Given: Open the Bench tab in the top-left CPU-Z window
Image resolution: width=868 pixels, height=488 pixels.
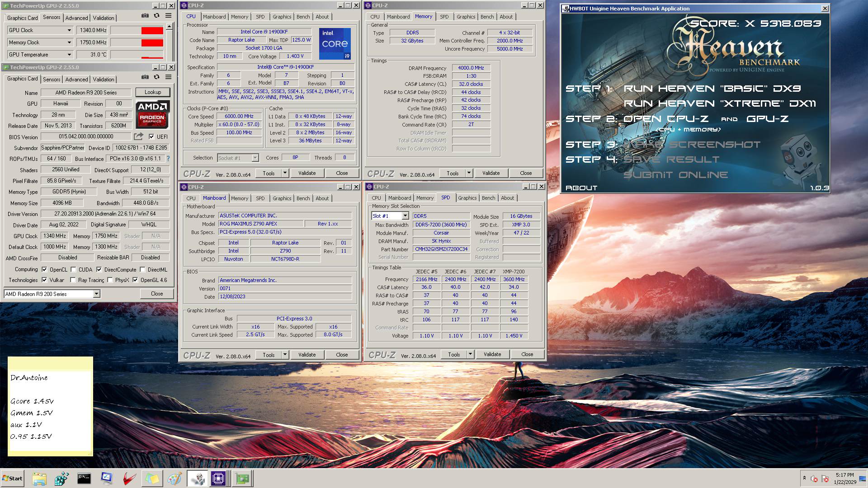Looking at the screenshot, I should pos(303,17).
